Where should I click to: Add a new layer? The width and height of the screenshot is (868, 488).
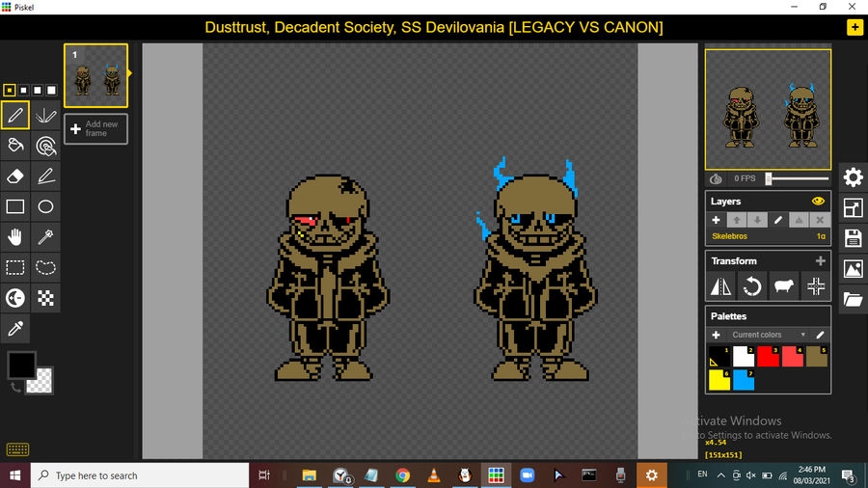716,220
